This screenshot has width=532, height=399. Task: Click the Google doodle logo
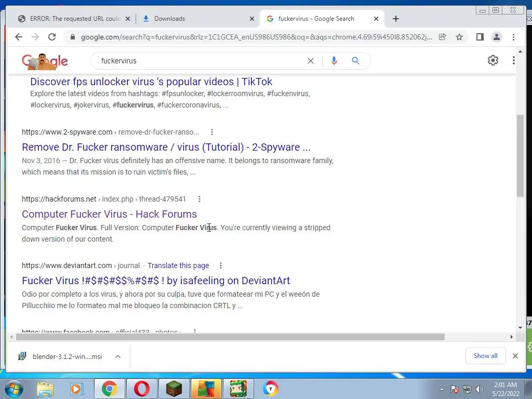(x=45, y=61)
